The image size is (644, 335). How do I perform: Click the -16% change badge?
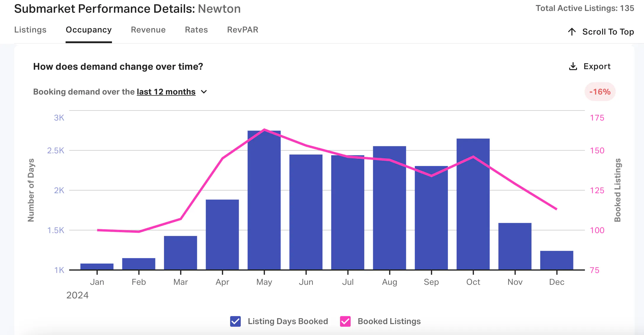tap(600, 92)
